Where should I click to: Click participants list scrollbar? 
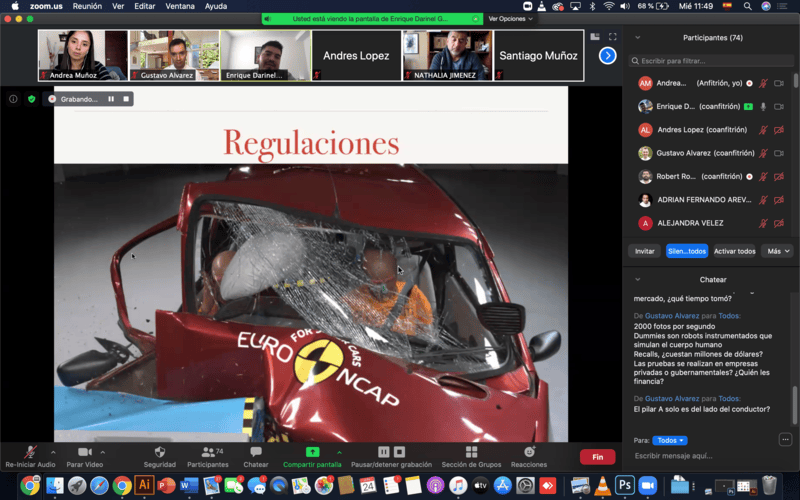795,81
